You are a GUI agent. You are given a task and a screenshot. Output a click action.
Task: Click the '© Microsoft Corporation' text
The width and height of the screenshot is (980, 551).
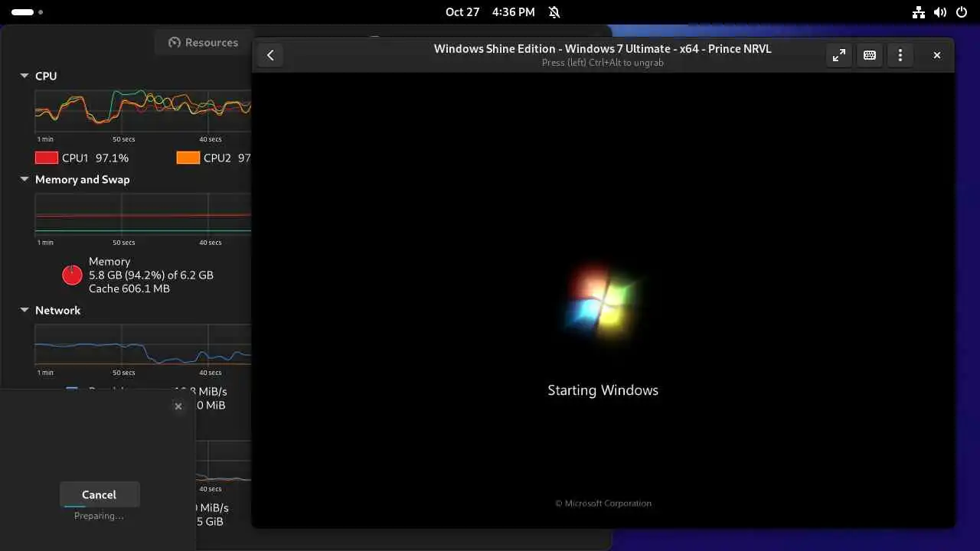pyautogui.click(x=603, y=504)
